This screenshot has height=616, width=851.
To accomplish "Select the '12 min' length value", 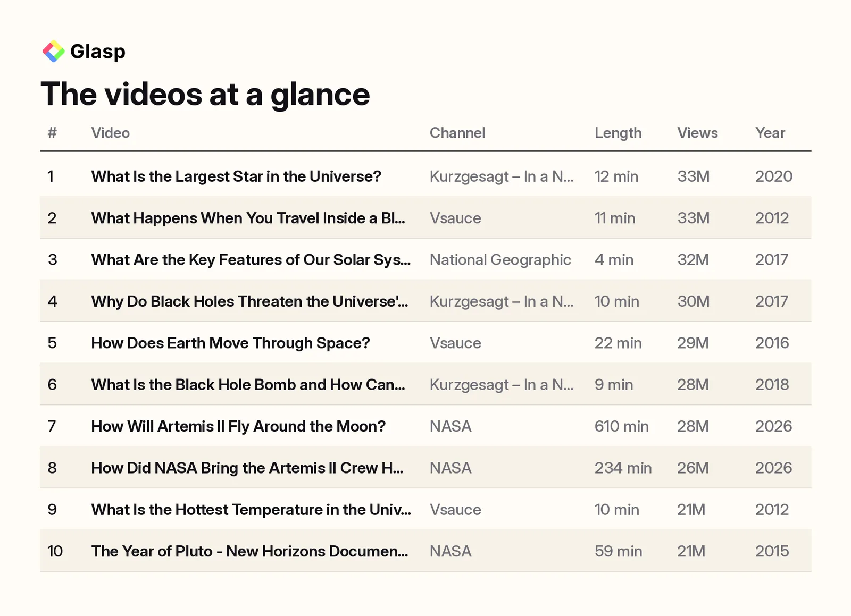I will point(616,176).
